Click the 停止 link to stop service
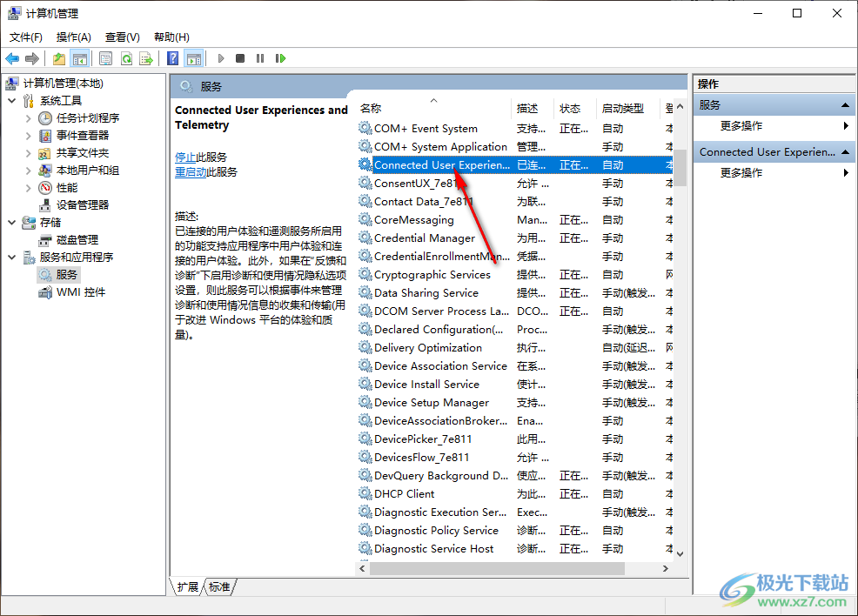Viewport: 858px width, 616px height. [x=185, y=157]
